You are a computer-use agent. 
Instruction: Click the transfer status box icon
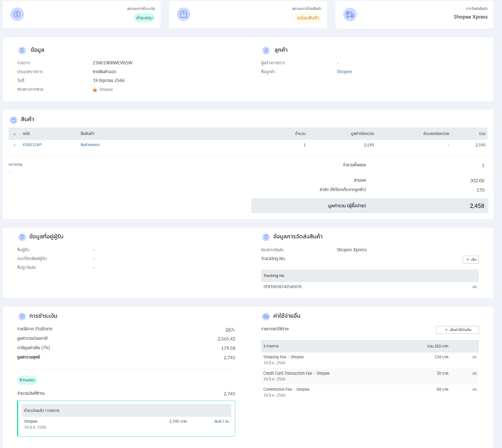[x=184, y=14]
